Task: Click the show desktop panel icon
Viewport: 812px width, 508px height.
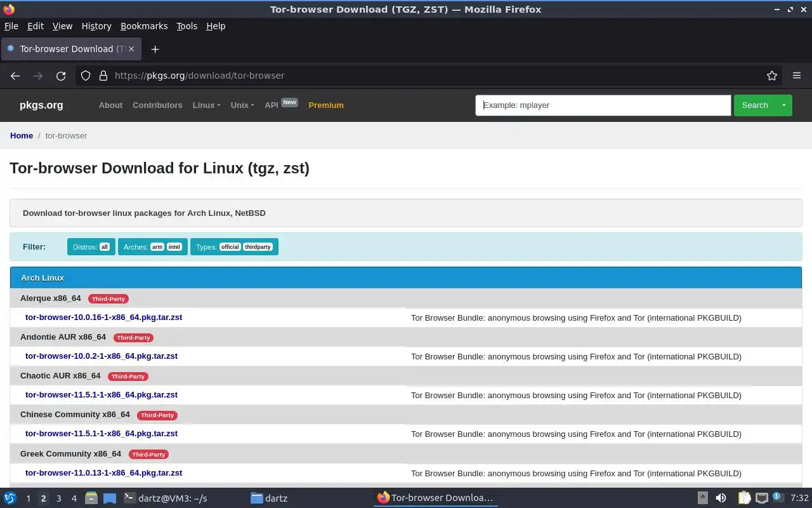Action: pos(110,498)
